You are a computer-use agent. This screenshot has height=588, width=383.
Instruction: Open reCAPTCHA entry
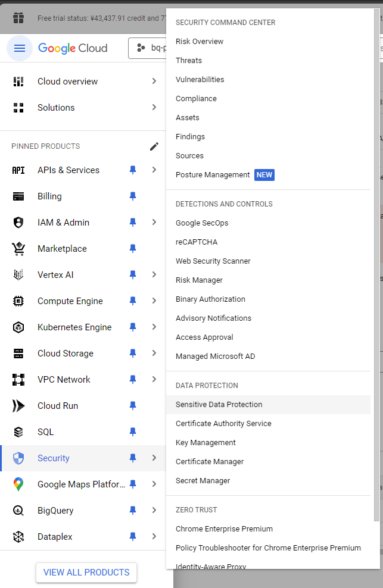pyautogui.click(x=197, y=242)
